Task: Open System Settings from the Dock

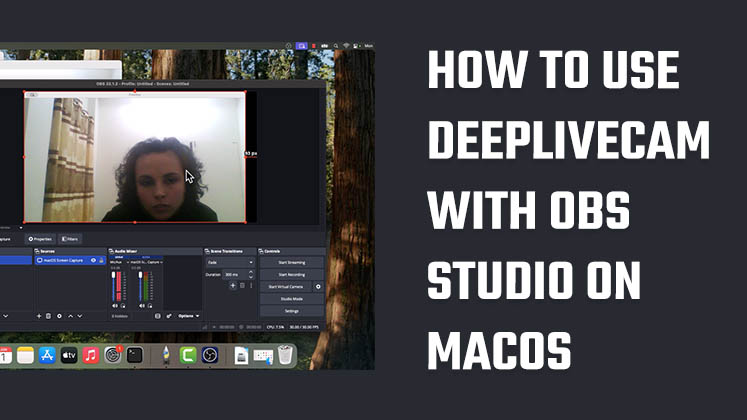Action: tap(112, 355)
